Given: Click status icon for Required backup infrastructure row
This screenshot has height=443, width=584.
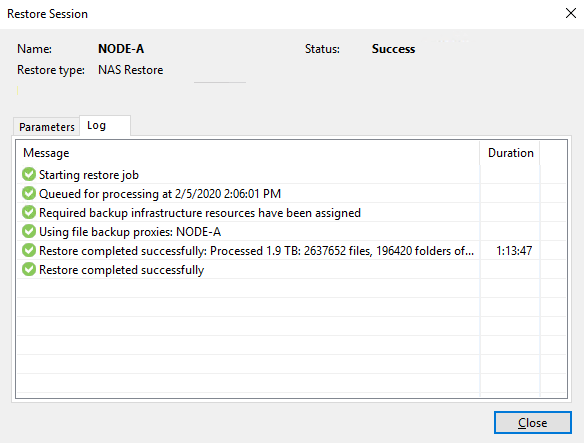Looking at the screenshot, I should [29, 212].
